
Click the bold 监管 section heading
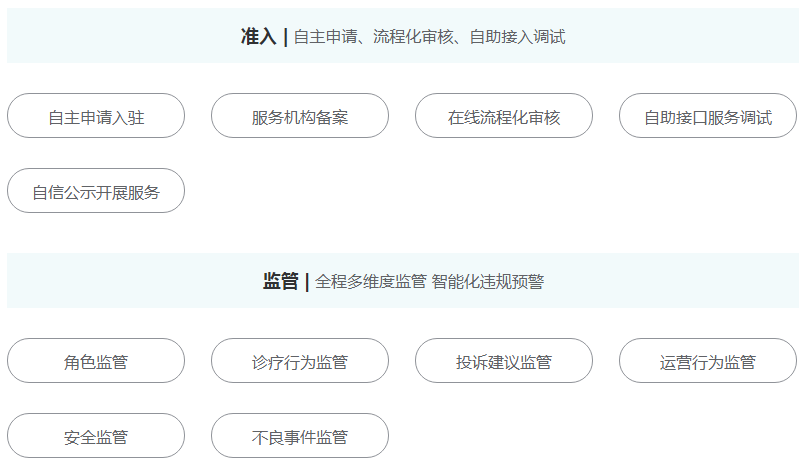tap(280, 281)
